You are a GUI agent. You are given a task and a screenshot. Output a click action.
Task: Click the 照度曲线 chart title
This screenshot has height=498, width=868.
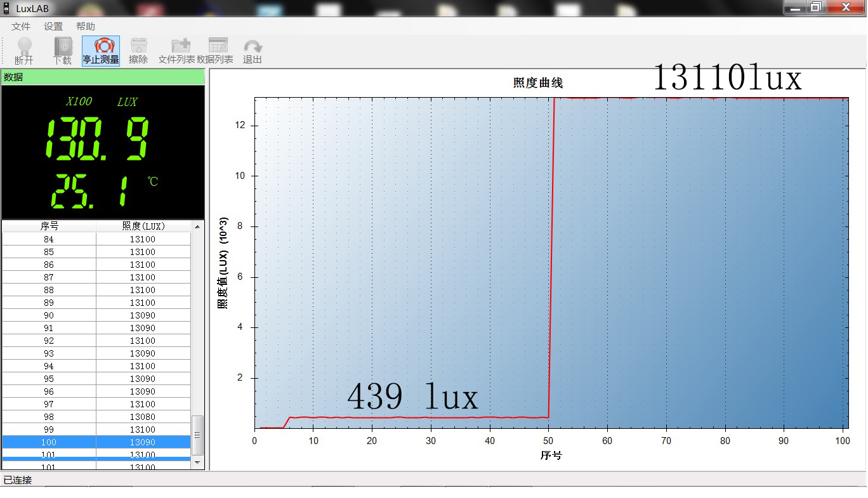coord(538,82)
